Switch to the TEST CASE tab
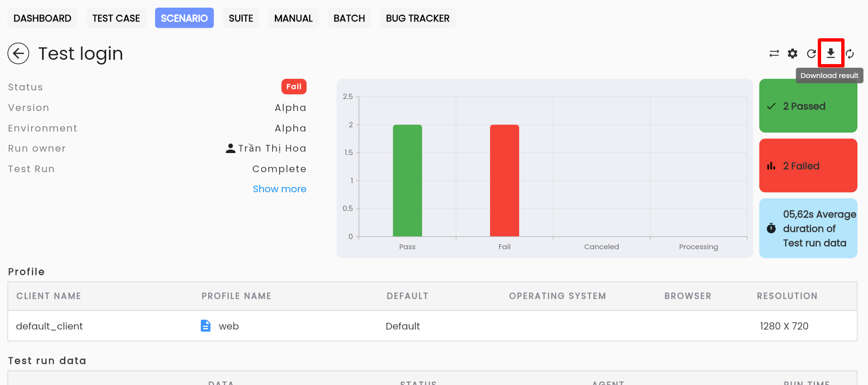 (x=116, y=18)
